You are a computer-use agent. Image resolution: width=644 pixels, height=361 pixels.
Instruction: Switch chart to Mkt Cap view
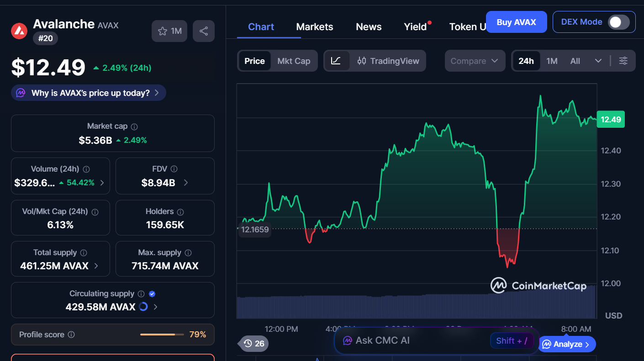coord(294,61)
